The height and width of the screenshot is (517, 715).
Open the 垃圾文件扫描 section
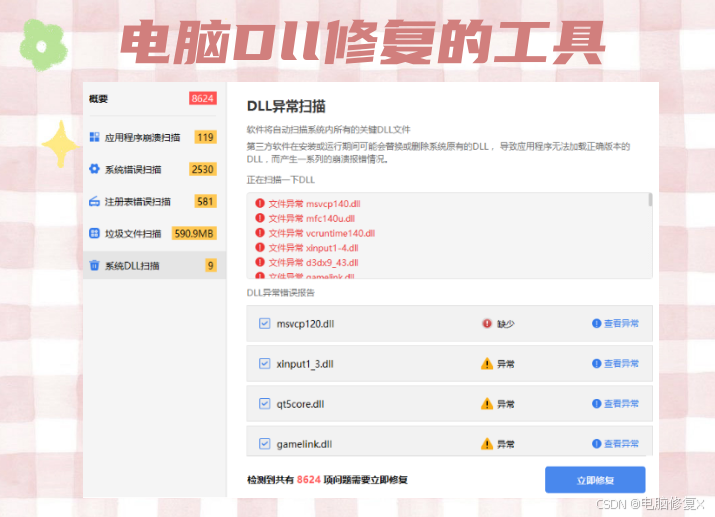point(154,233)
